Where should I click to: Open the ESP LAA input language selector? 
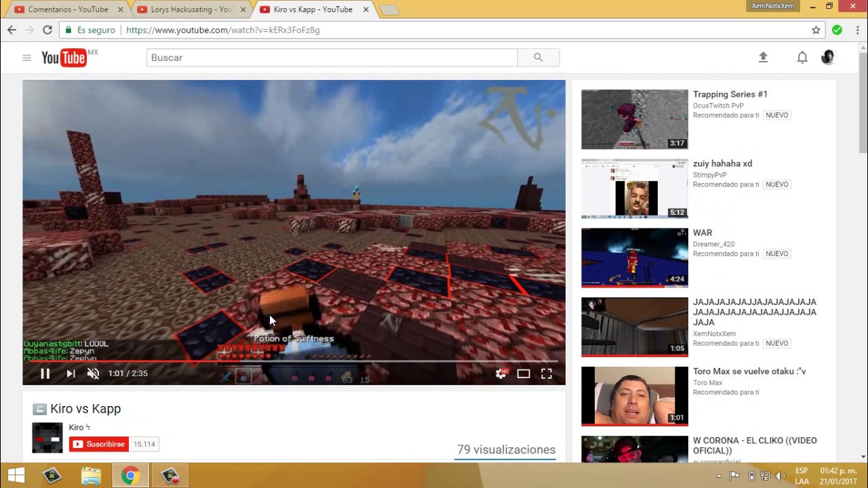pyautogui.click(x=802, y=476)
